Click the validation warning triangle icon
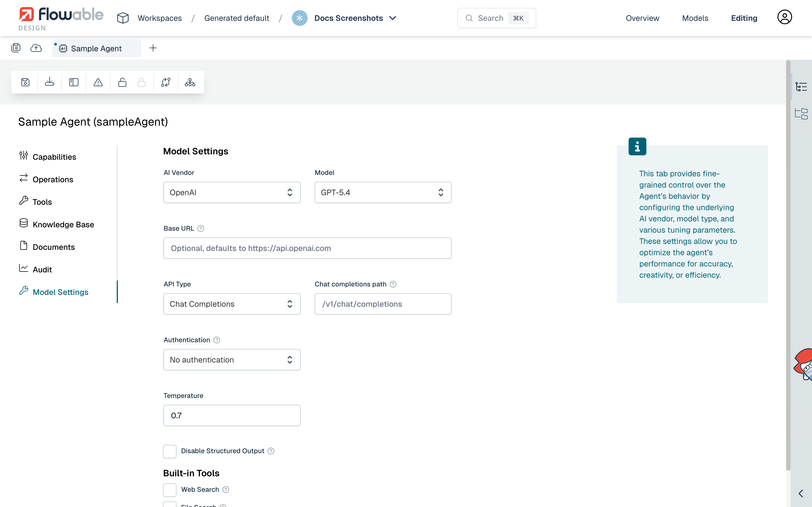The width and height of the screenshot is (812, 507). tap(98, 82)
